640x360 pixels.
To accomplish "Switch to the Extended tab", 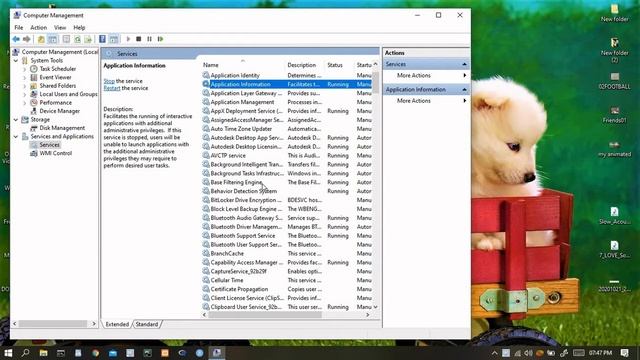I will pyautogui.click(x=117, y=324).
